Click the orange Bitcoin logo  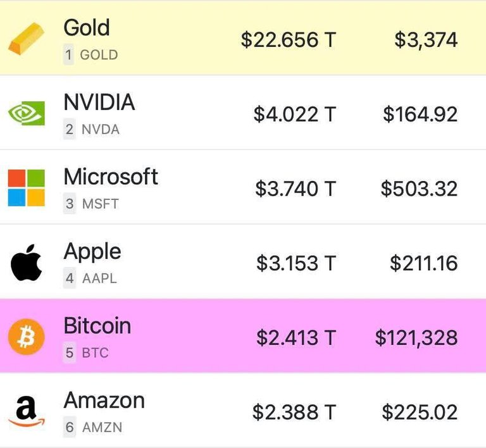[27, 337]
